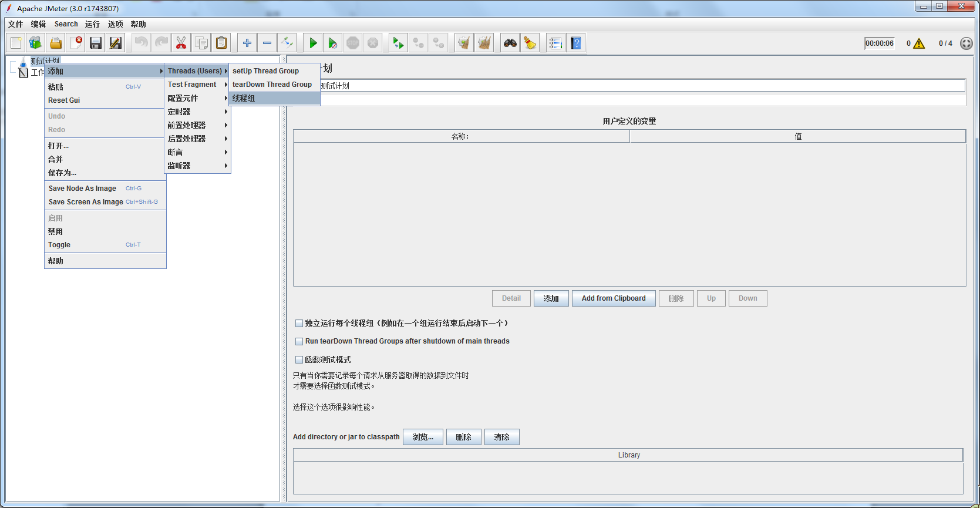This screenshot has height=508, width=980.
Task: Click the Open file folder icon
Action: point(56,43)
